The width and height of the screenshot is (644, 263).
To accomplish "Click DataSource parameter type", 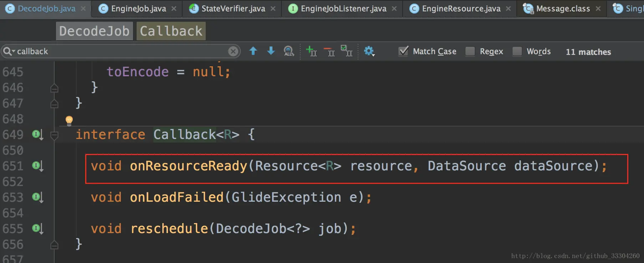I will click(x=467, y=166).
